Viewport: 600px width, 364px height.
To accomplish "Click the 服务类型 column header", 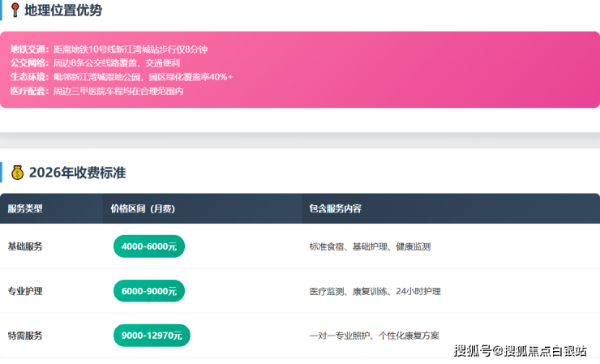I will 25,208.
